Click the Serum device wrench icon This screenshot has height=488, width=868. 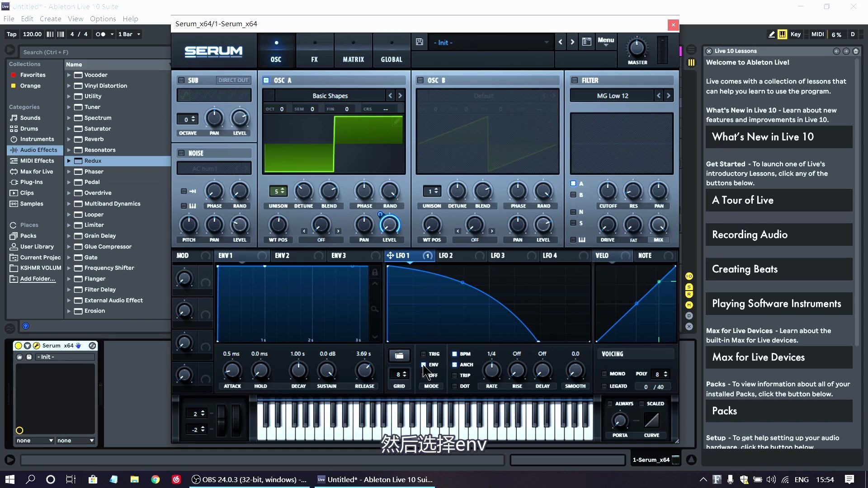37,346
